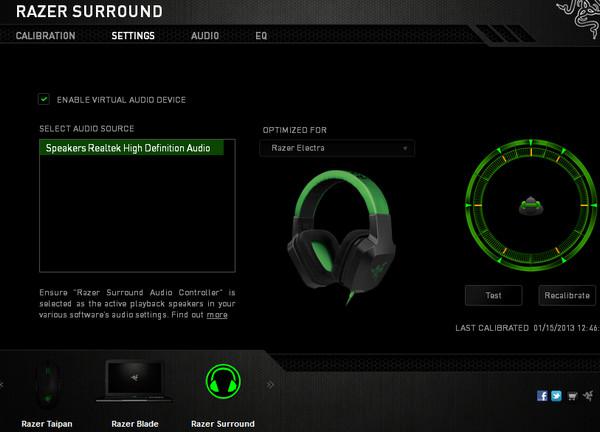Click the Select Audio Source label
The height and width of the screenshot is (432, 600).
(x=87, y=129)
